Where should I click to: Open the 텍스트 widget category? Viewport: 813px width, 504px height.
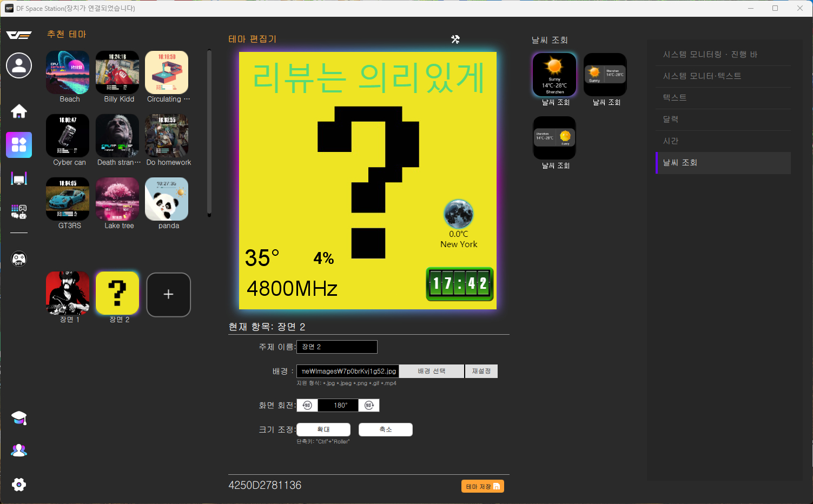point(723,98)
